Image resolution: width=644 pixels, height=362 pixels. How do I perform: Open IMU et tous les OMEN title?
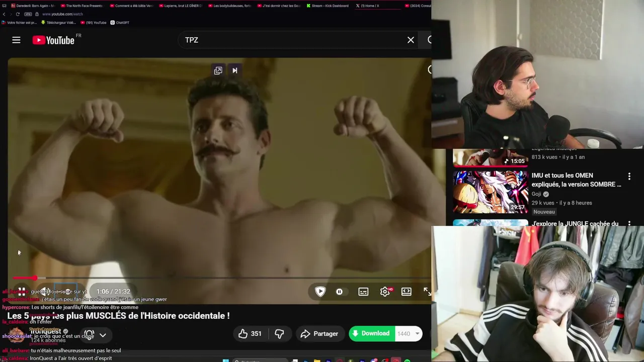point(576,180)
